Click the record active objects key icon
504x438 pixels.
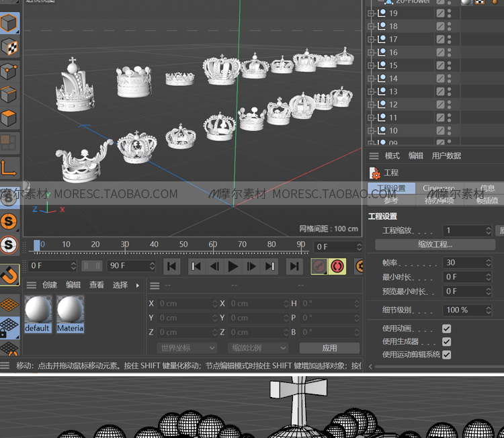tap(319, 266)
